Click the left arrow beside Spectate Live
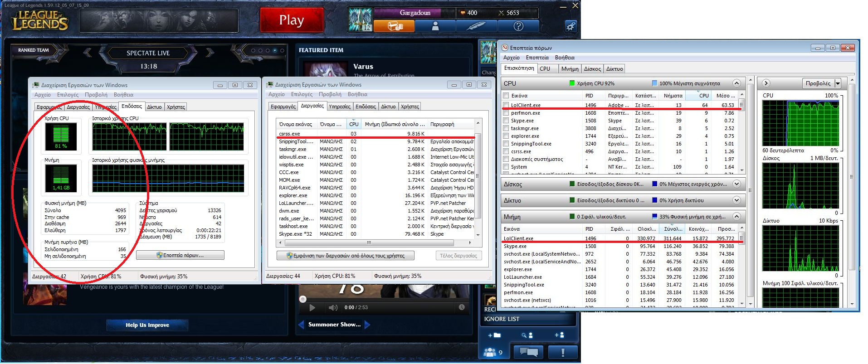This screenshot has height=364, width=868. (88, 53)
